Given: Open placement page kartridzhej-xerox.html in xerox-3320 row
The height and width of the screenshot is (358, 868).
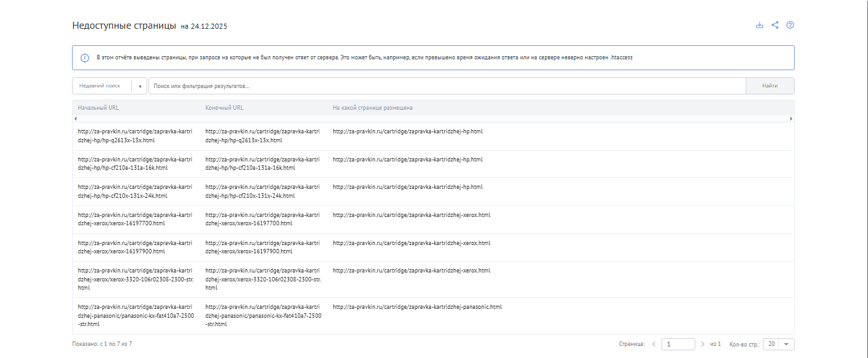Looking at the screenshot, I should (412, 271).
